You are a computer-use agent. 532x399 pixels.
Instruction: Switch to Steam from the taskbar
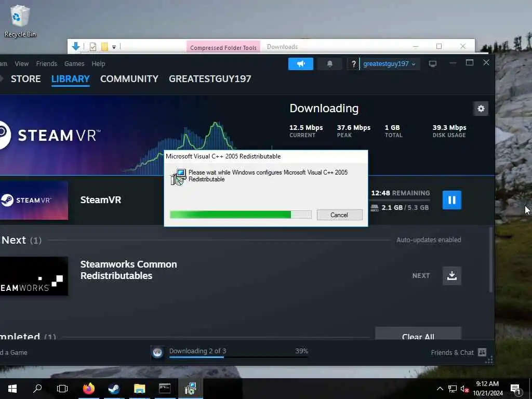pyautogui.click(x=114, y=389)
